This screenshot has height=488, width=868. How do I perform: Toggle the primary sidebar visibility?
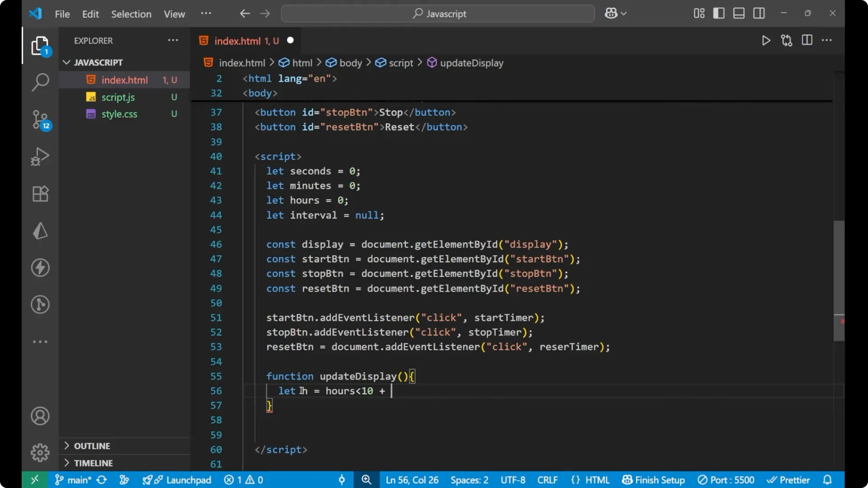718,13
